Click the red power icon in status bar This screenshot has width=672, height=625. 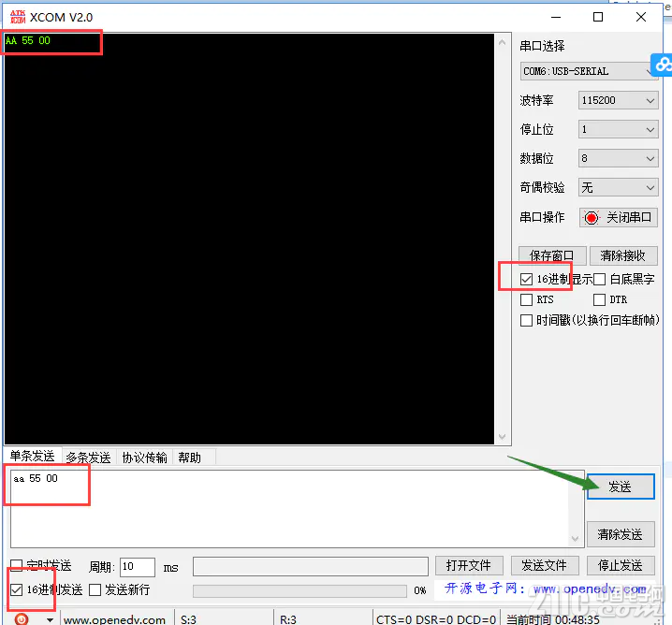point(22,619)
